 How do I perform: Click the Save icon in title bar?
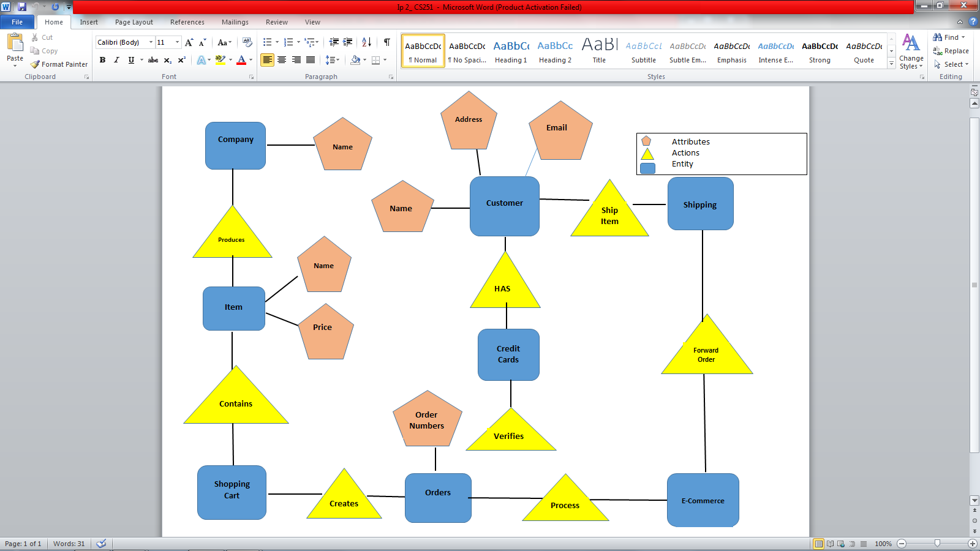pos(22,7)
